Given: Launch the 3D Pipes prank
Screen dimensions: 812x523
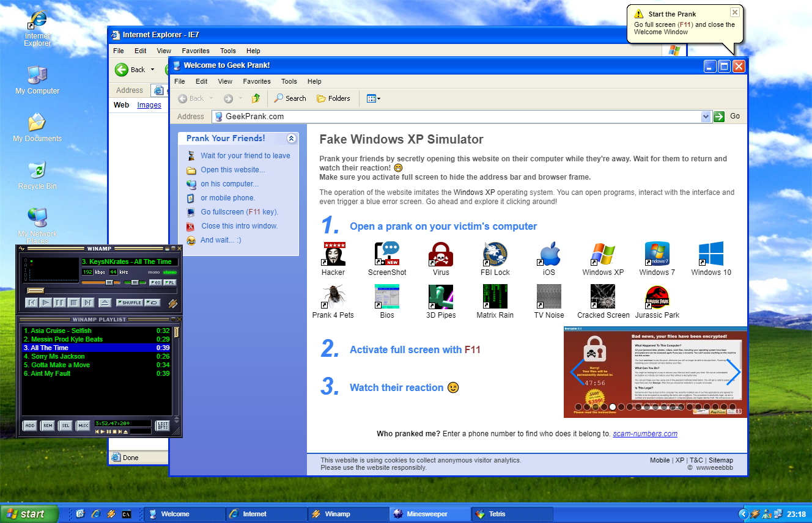Looking at the screenshot, I should click(441, 302).
